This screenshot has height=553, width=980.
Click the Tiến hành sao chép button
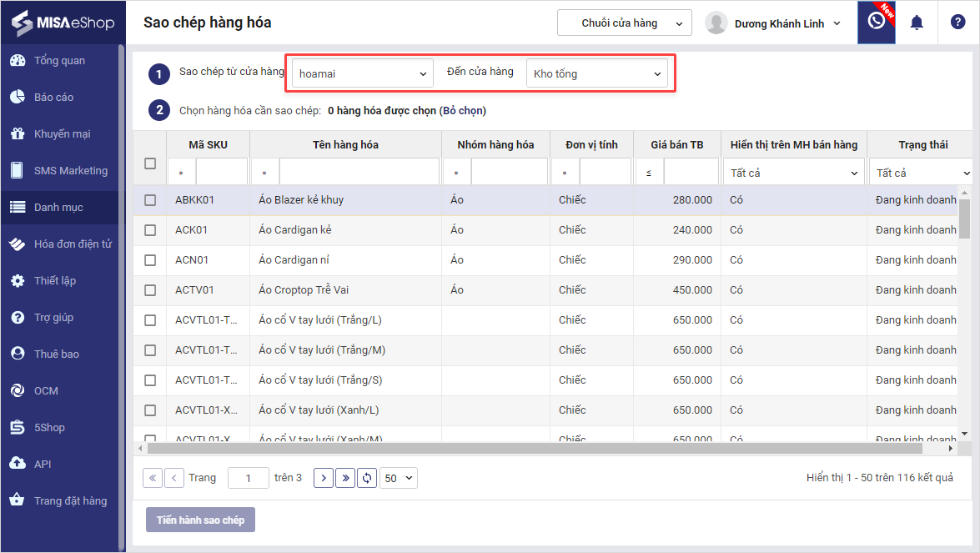[x=200, y=520]
